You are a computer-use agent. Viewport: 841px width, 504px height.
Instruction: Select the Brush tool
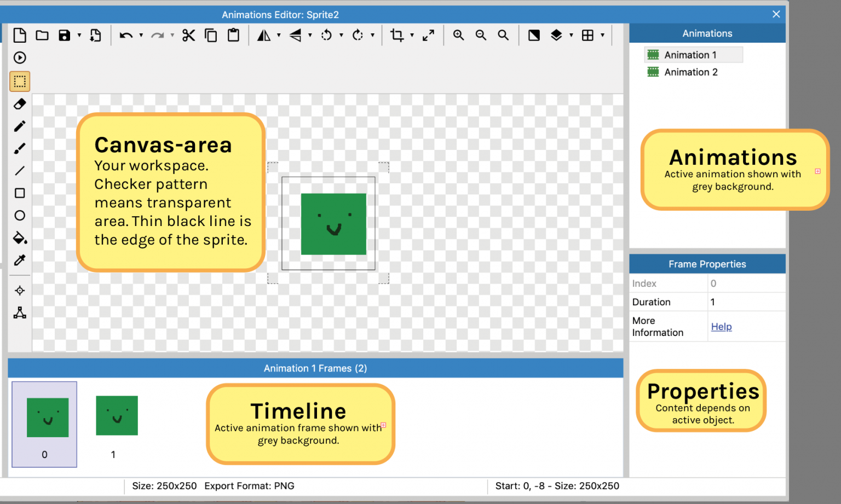click(20, 149)
